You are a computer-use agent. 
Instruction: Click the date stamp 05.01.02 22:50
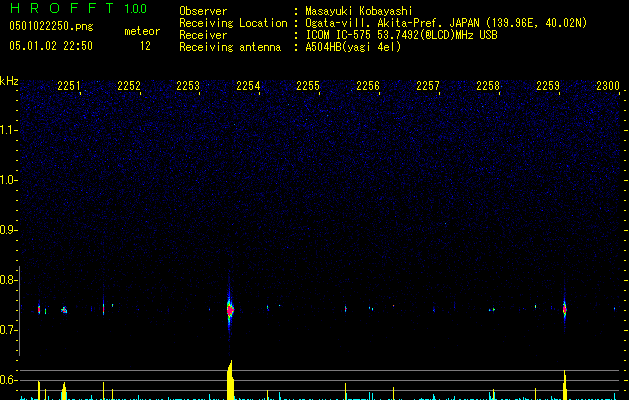(x=51, y=46)
